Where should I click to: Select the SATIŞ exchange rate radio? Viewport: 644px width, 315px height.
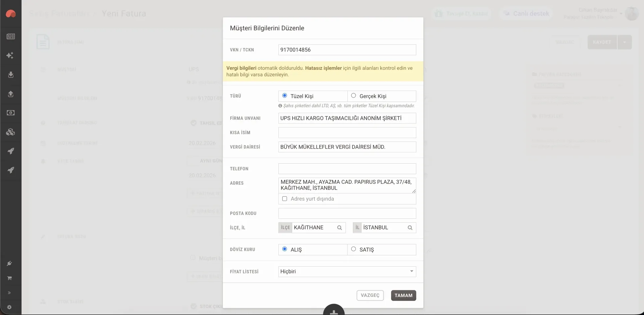tap(354, 249)
